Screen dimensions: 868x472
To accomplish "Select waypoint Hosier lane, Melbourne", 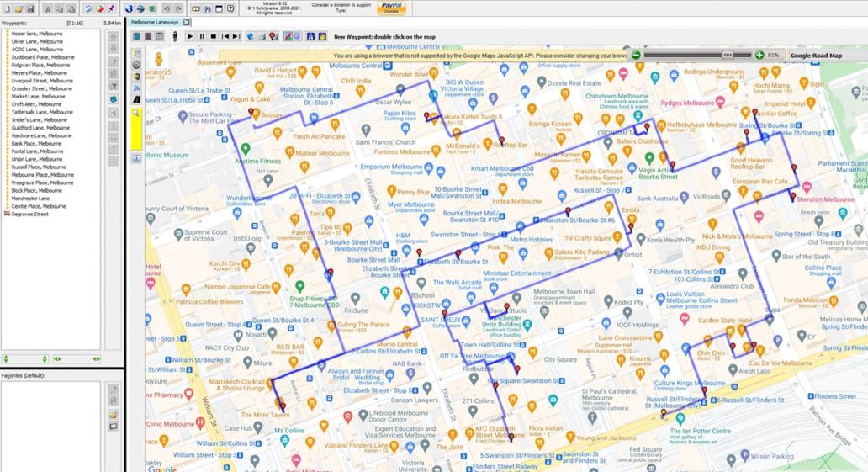I will [x=36, y=34].
